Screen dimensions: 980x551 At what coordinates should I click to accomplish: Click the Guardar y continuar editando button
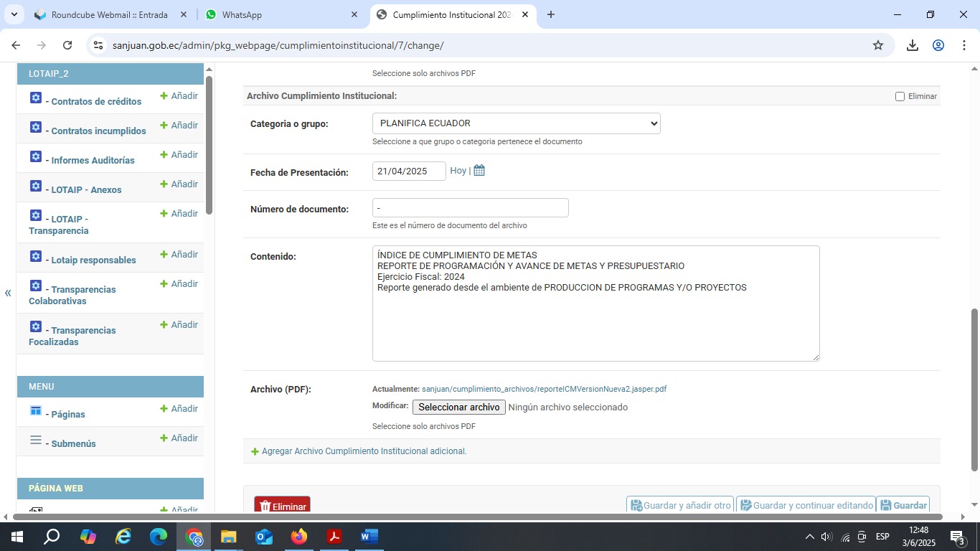[x=806, y=505]
